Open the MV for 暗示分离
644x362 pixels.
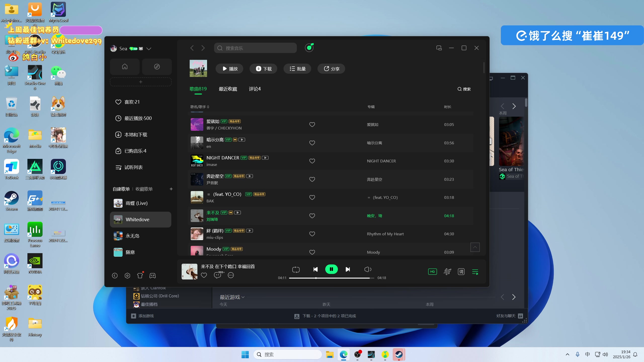tap(242, 140)
